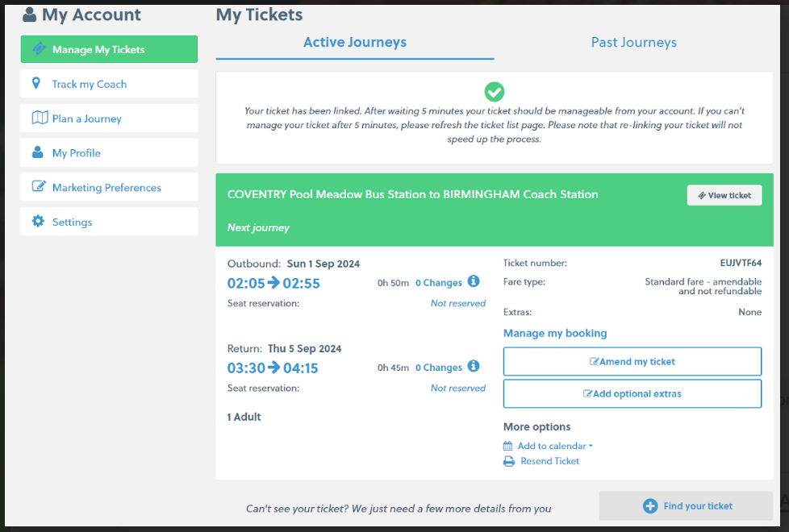Select the Manage My Tickets ticket icon

[38, 48]
